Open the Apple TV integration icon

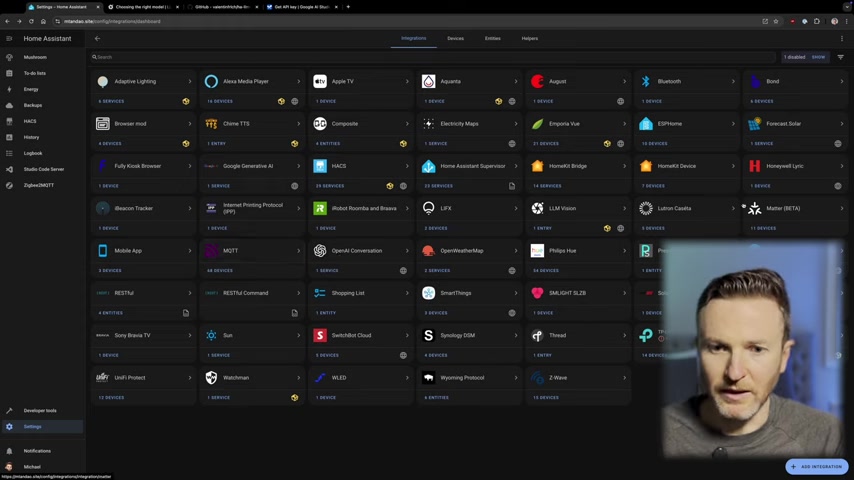[x=320, y=81]
